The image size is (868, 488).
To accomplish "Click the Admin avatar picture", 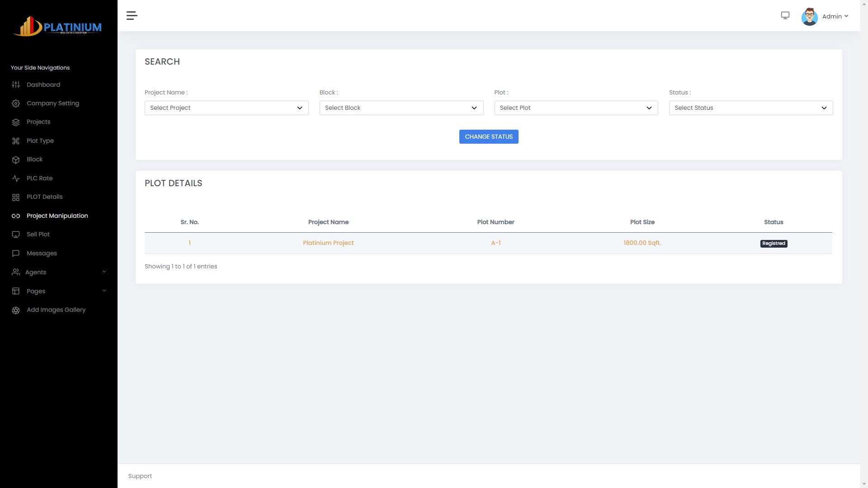I will click(x=809, y=17).
